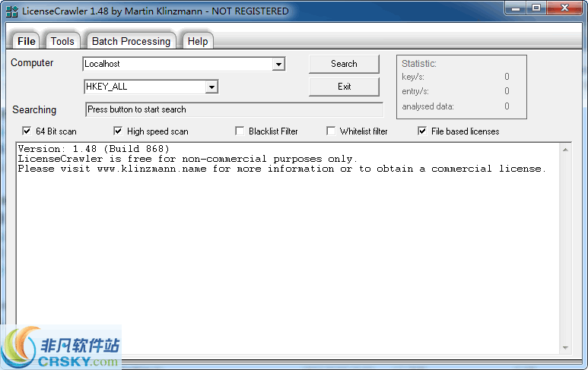
Task: Expand the Localhost computer dropdown
Action: click(x=278, y=64)
